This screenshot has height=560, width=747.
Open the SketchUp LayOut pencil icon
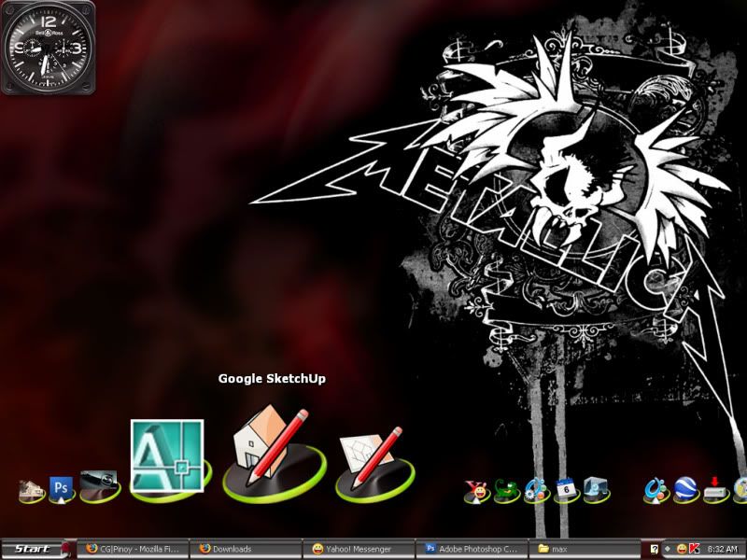click(x=374, y=463)
